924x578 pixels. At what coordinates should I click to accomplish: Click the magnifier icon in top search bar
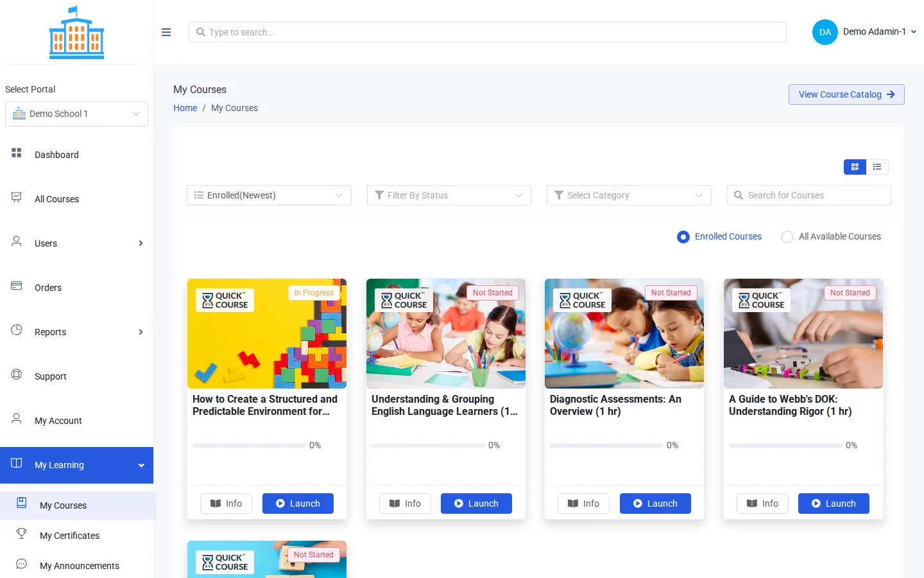click(201, 32)
